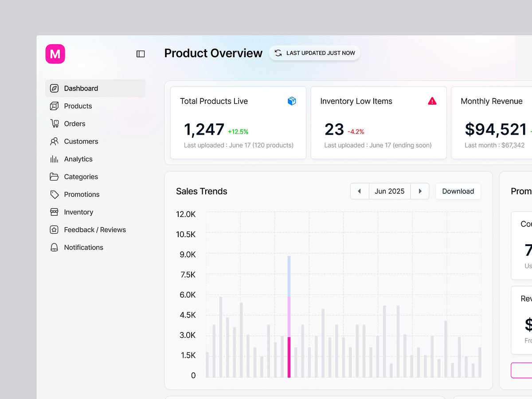Screen dimensions: 532x399
Task: Click the Products box icon
Action: click(x=54, y=106)
